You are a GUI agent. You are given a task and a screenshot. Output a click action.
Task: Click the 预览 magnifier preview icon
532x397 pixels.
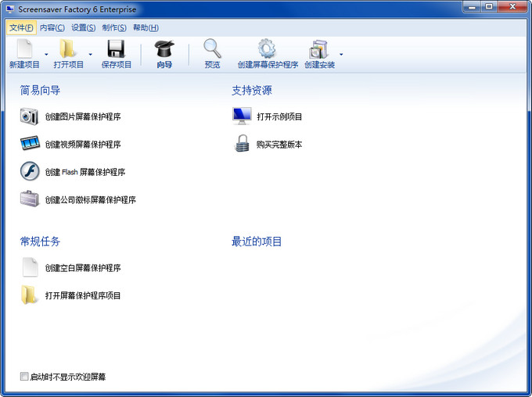212,48
